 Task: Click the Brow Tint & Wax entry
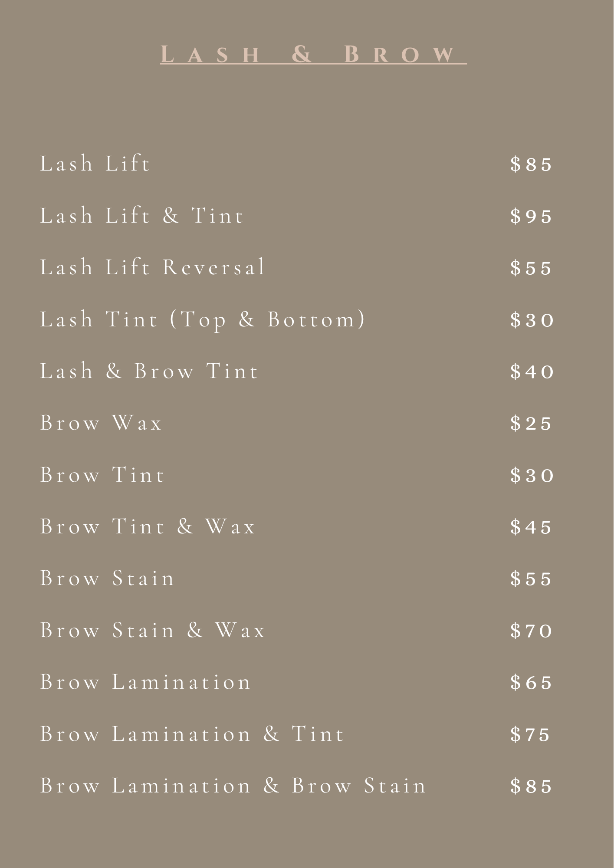pyautogui.click(x=148, y=527)
